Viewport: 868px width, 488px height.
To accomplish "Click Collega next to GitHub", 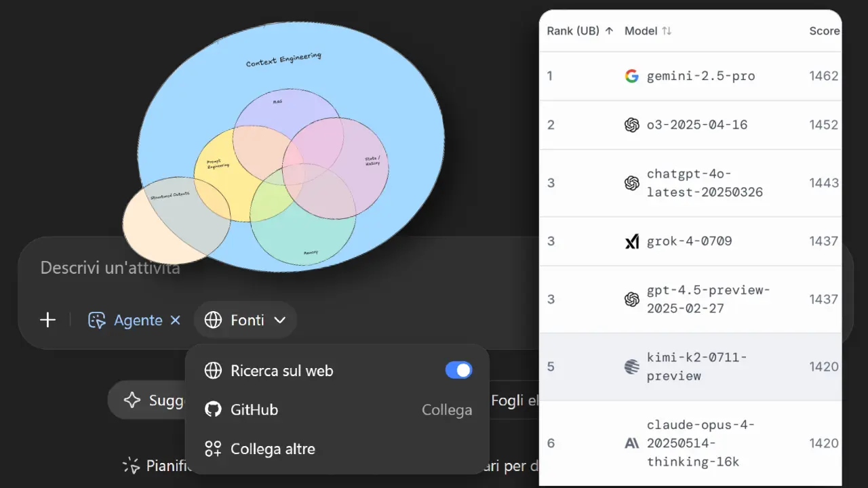I will point(447,410).
